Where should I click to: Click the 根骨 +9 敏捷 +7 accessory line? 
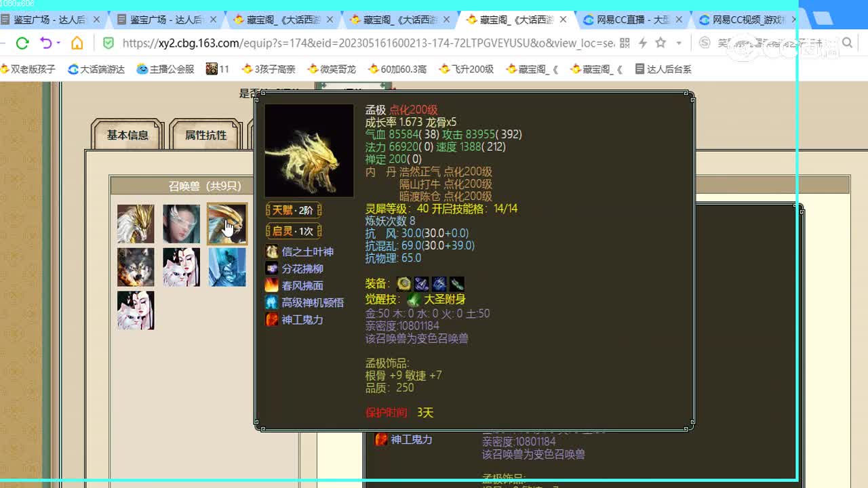[403, 375]
